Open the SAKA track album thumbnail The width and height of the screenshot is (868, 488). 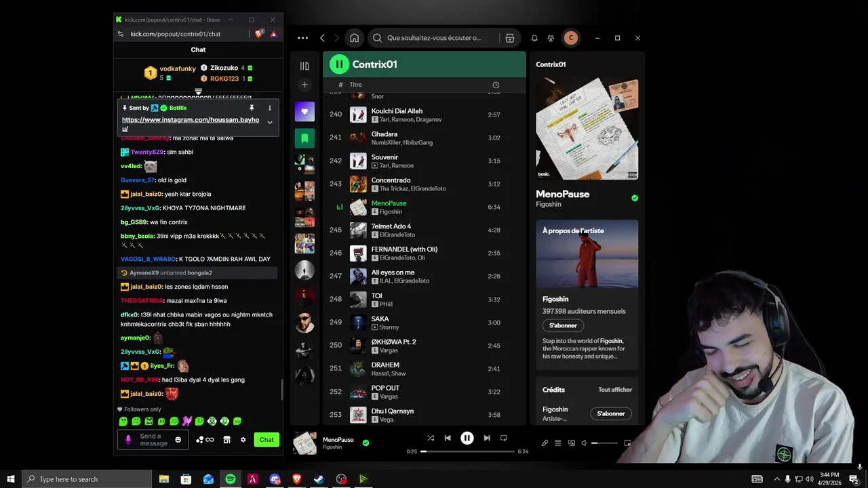tap(358, 323)
